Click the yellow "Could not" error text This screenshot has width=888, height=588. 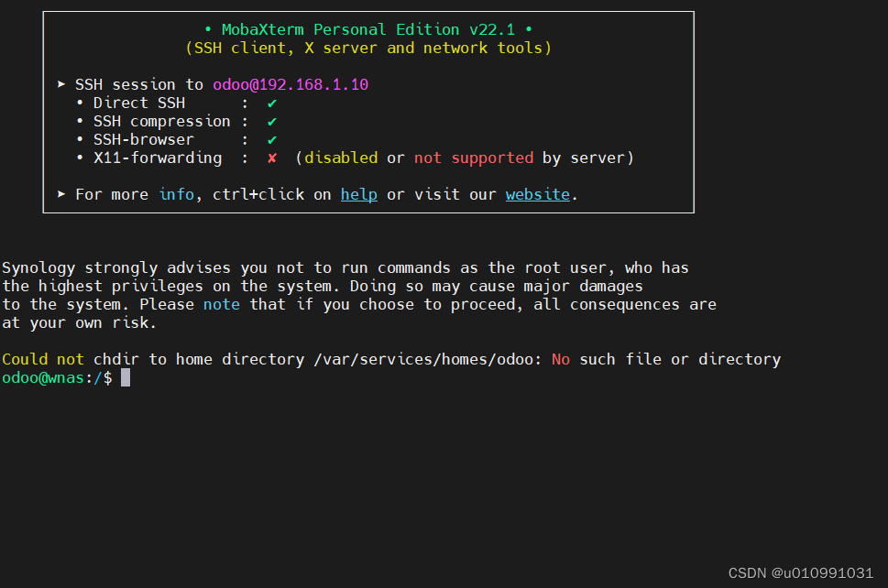pyautogui.click(x=42, y=359)
